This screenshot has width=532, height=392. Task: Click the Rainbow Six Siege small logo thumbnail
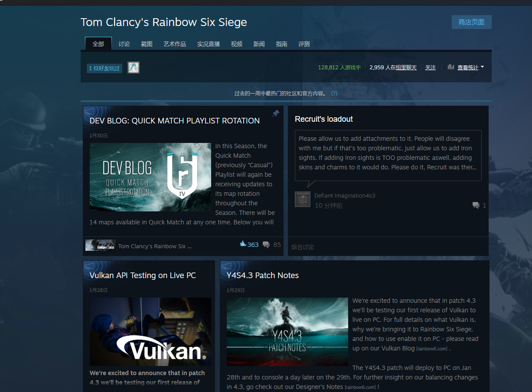pos(100,245)
